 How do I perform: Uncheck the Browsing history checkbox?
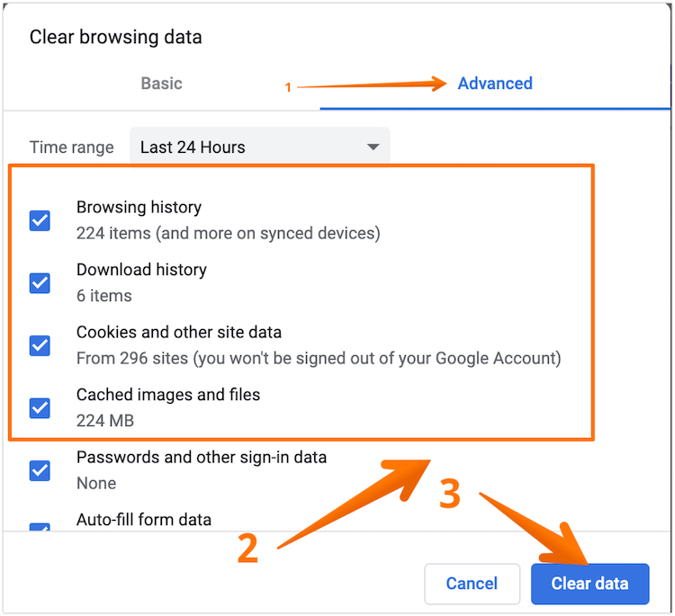coord(40,220)
